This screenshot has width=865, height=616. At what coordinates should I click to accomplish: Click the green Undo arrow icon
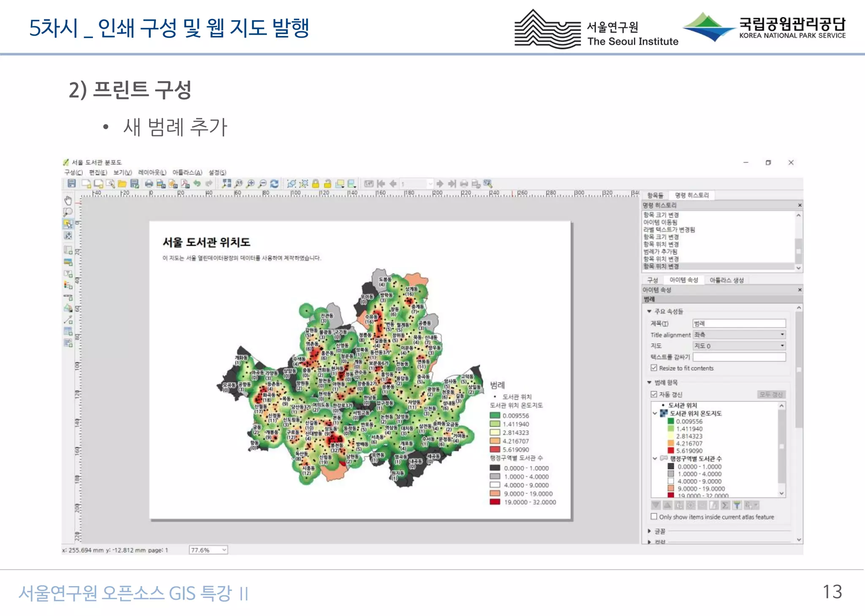pos(197,184)
